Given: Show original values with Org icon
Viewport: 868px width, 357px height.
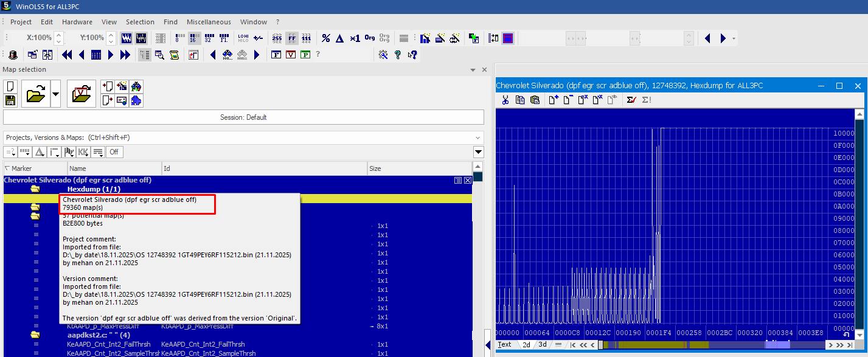Looking at the screenshot, I should (x=370, y=38).
